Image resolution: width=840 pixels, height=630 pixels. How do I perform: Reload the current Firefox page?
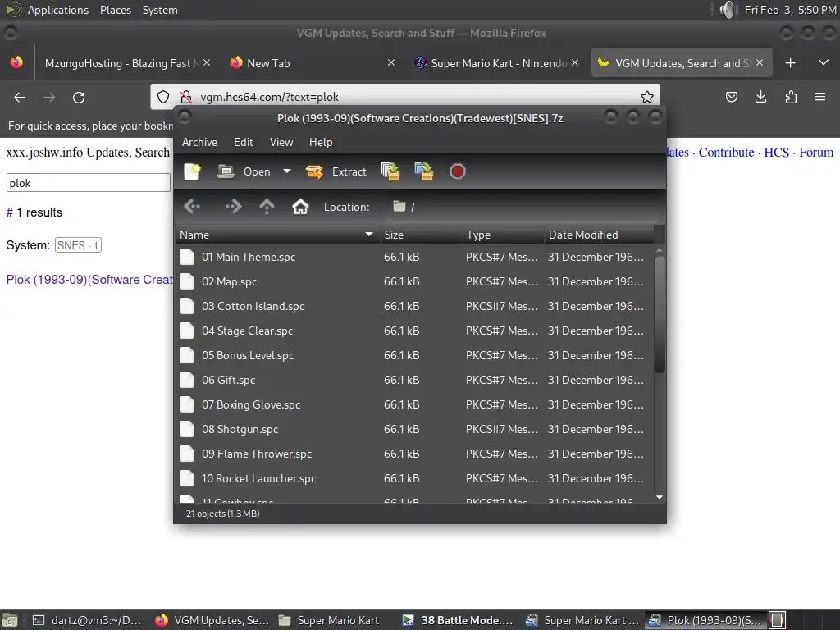pyautogui.click(x=79, y=97)
